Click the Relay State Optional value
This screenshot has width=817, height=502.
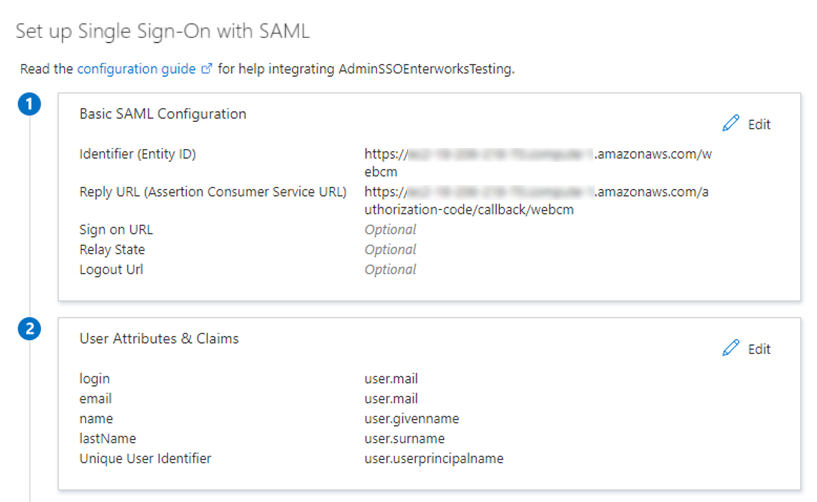point(390,250)
